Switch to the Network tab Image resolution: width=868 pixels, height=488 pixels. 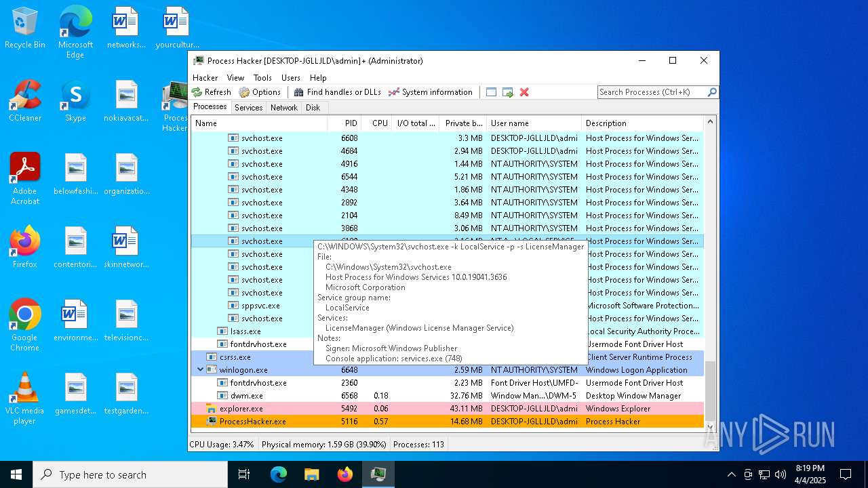pos(284,108)
